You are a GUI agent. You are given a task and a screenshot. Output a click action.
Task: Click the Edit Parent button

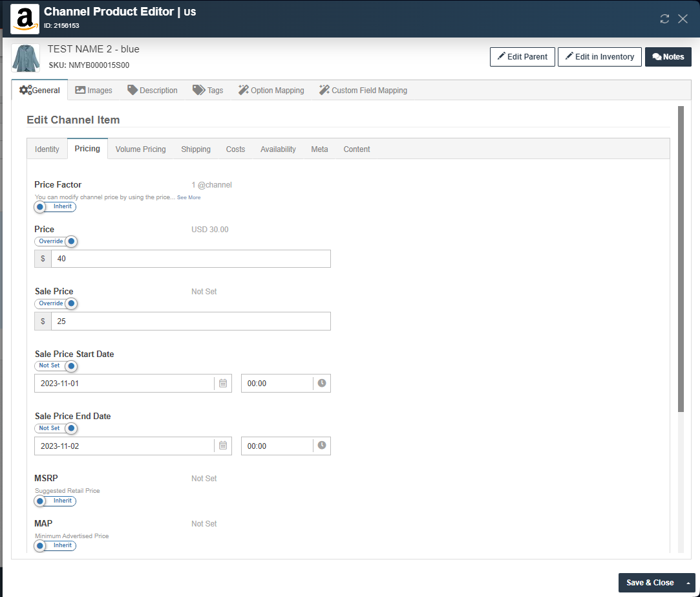(x=522, y=57)
